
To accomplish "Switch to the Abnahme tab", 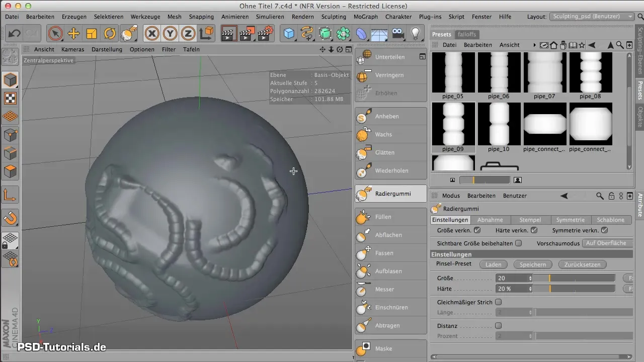I will click(x=490, y=220).
